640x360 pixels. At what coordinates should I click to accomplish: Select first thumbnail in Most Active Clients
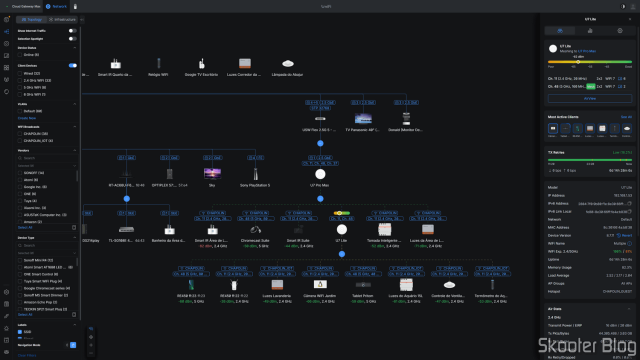pos(553,129)
